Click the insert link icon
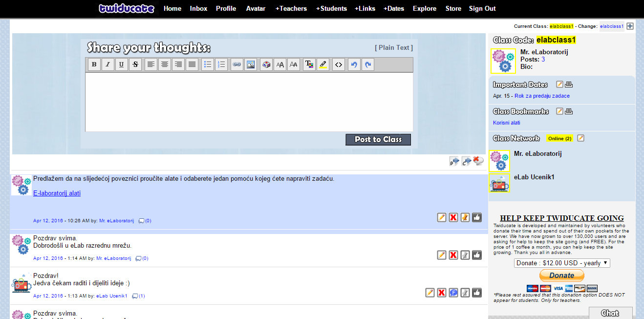Viewport: 644px width, 319px height. point(237,64)
